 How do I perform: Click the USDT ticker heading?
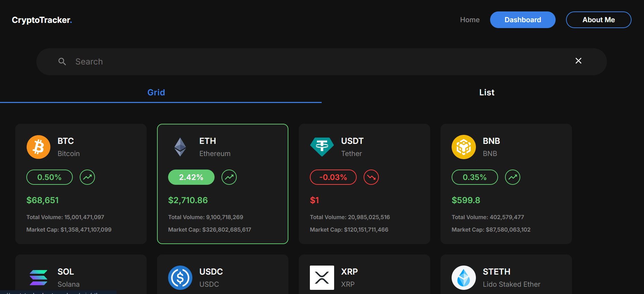[352, 141]
